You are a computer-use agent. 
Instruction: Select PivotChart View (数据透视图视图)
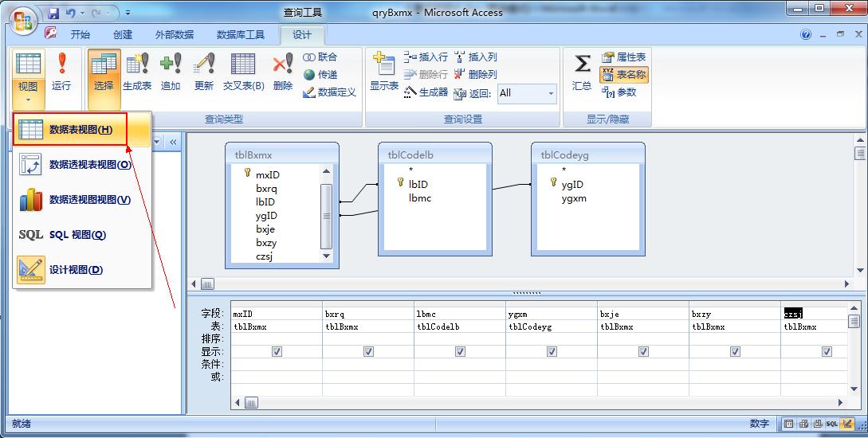(82, 200)
